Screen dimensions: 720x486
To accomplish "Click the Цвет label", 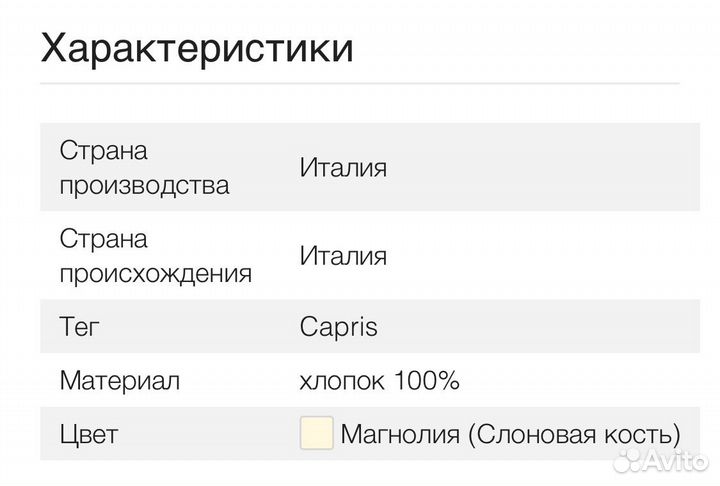I will (89, 435).
